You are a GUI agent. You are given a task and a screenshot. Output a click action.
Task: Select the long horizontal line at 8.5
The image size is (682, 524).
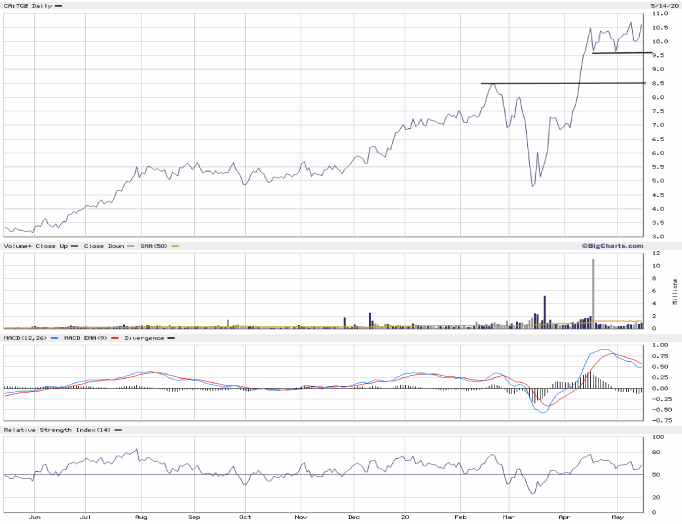(x=560, y=83)
